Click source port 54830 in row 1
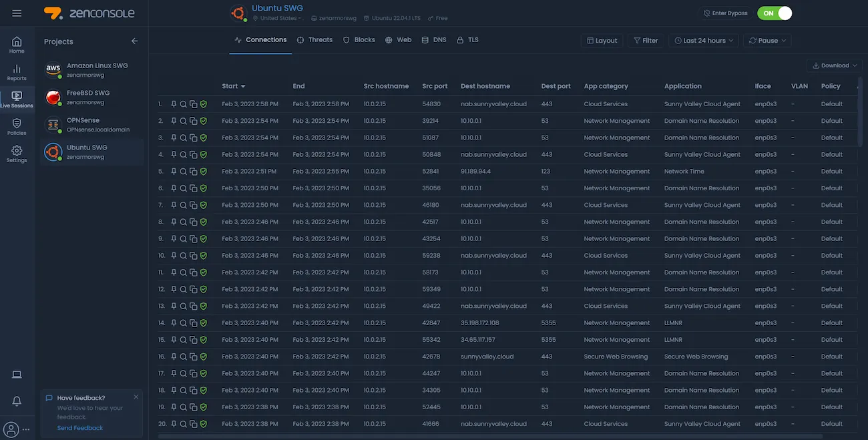 pos(431,104)
